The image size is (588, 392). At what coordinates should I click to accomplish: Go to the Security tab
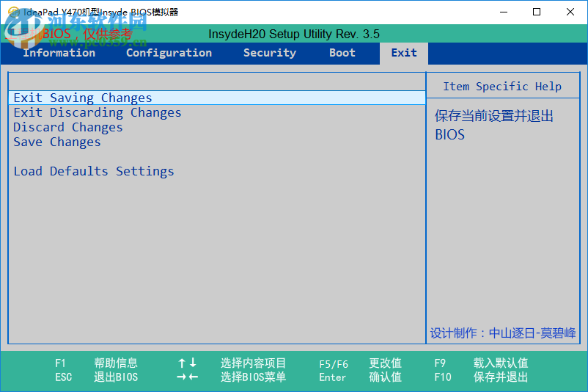coord(270,53)
